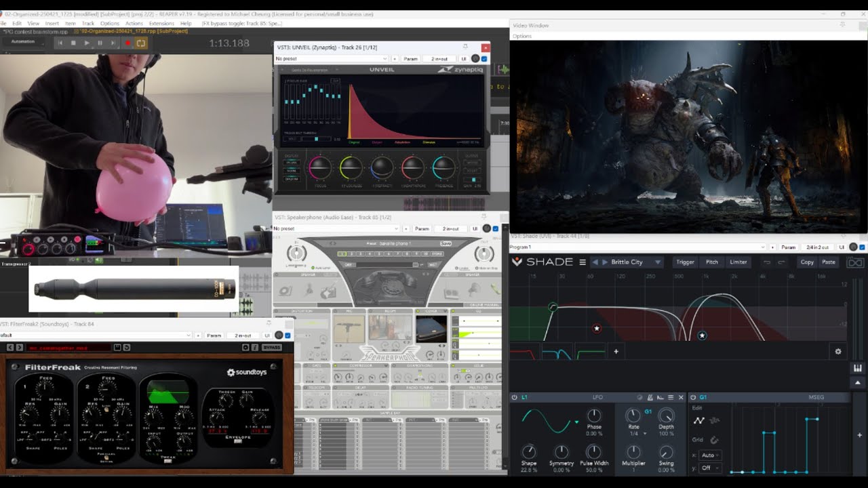The width and height of the screenshot is (868, 488).
Task: Select the cover thumbnail in Speakerphone
Action: 431,329
